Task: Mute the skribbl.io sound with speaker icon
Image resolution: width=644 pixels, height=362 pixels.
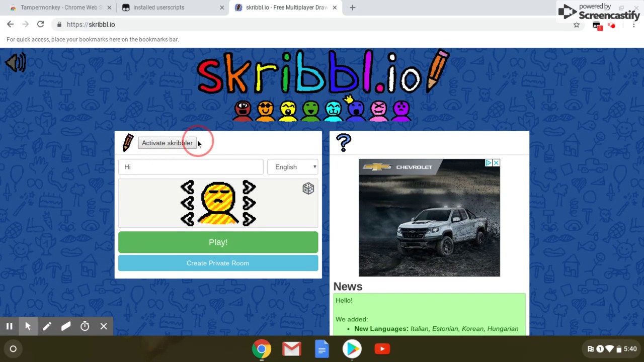Action: point(16,63)
